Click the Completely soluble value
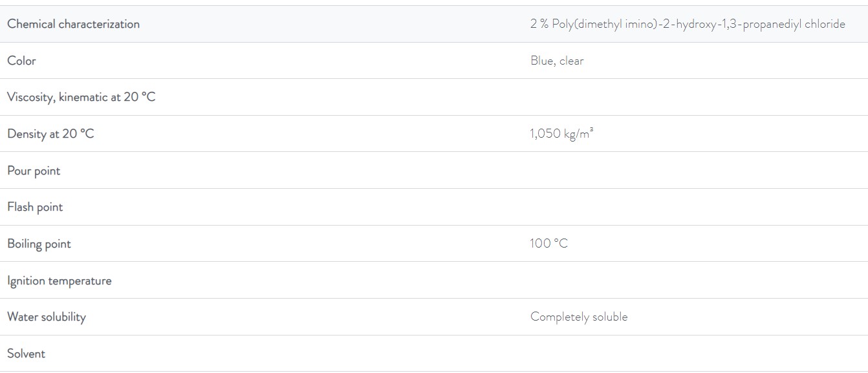This screenshot has width=868, height=373. pyautogui.click(x=579, y=317)
